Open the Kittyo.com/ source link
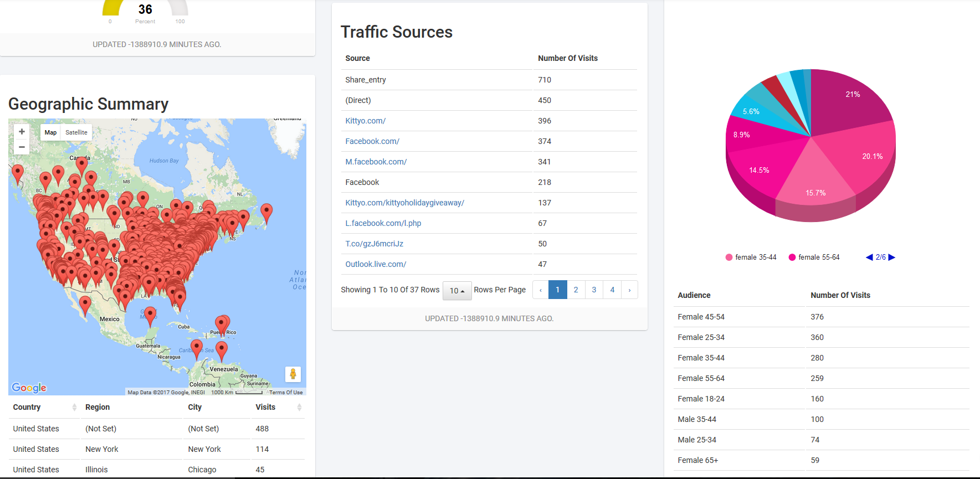Viewport: 980px width, 479px height. click(x=366, y=121)
